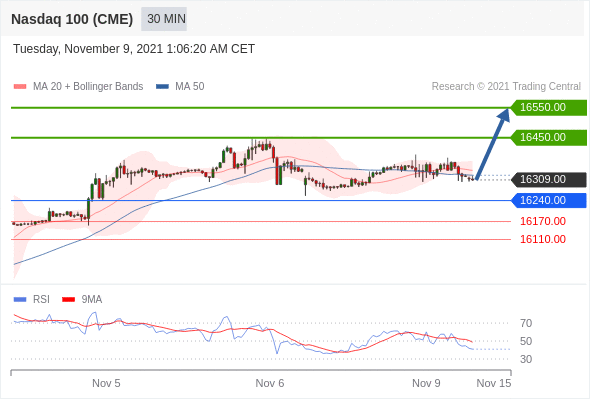590x400 pixels.
Task: Click the Research © 2021 Trading Central text
Action: (506, 87)
